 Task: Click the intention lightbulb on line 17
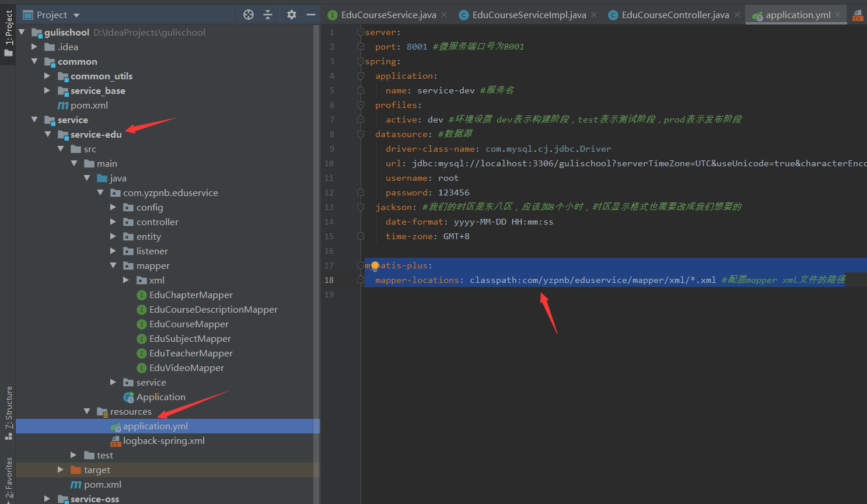[375, 266]
